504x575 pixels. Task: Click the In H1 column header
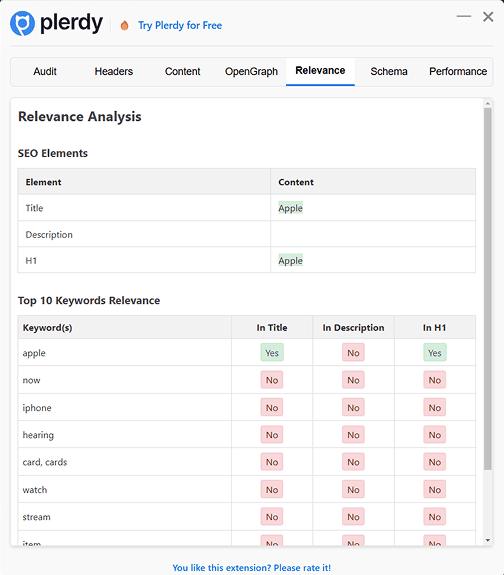click(435, 327)
